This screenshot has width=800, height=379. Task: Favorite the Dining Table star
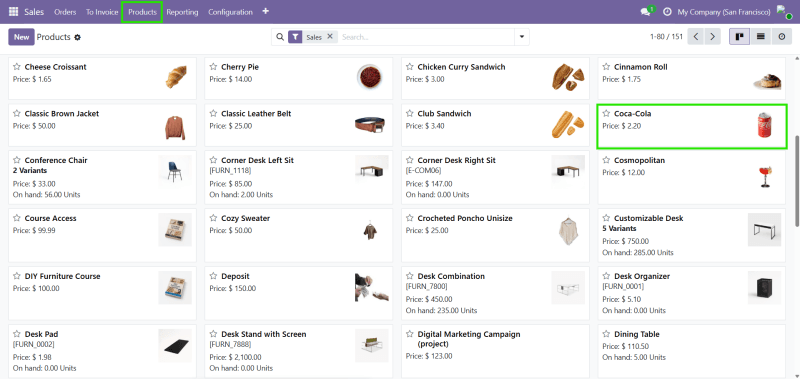[x=606, y=334]
